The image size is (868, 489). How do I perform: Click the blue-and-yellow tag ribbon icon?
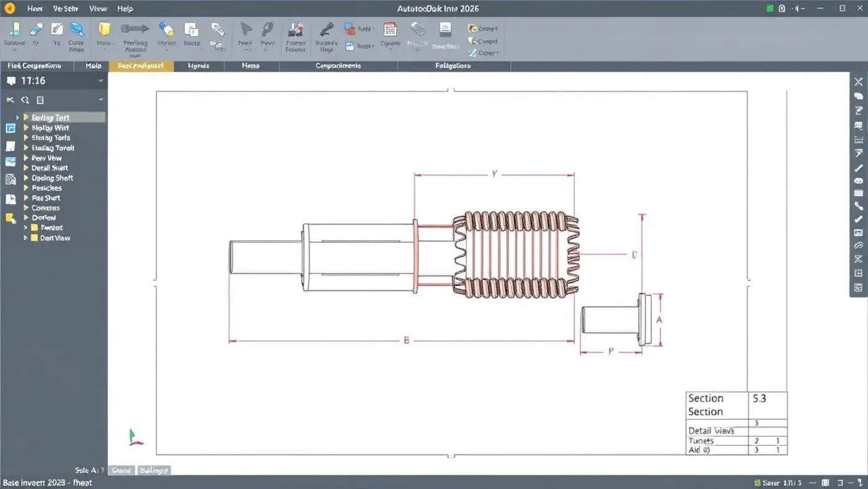(x=166, y=29)
